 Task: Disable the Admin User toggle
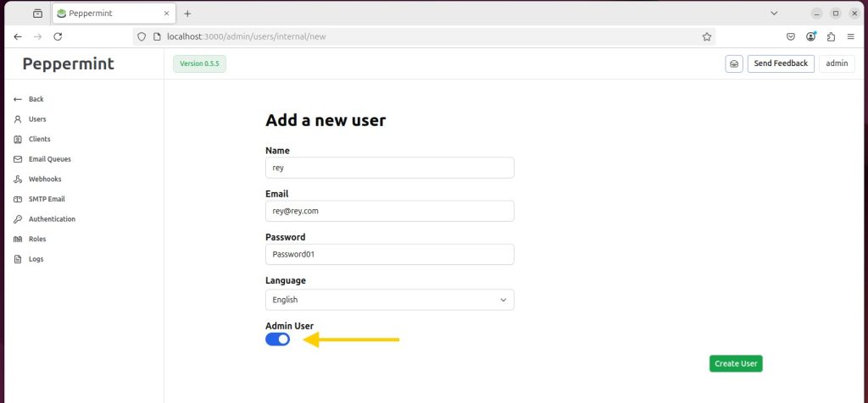click(278, 340)
